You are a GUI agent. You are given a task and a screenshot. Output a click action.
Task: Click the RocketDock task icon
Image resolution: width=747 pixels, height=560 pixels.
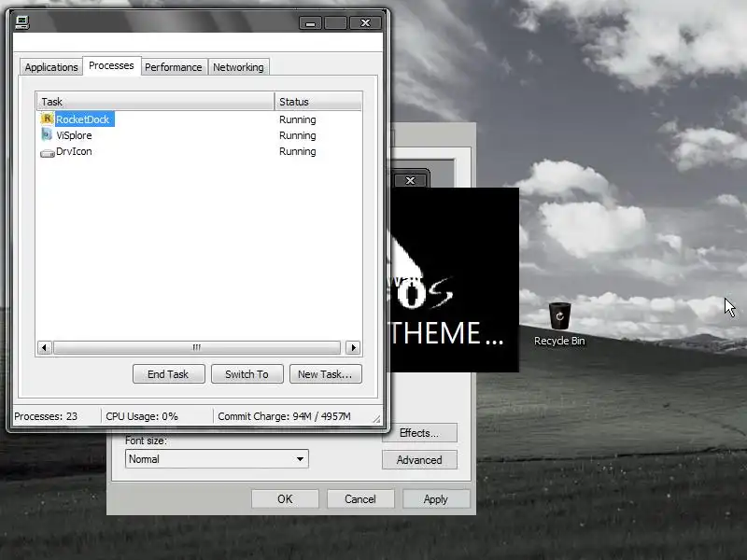tap(47, 119)
